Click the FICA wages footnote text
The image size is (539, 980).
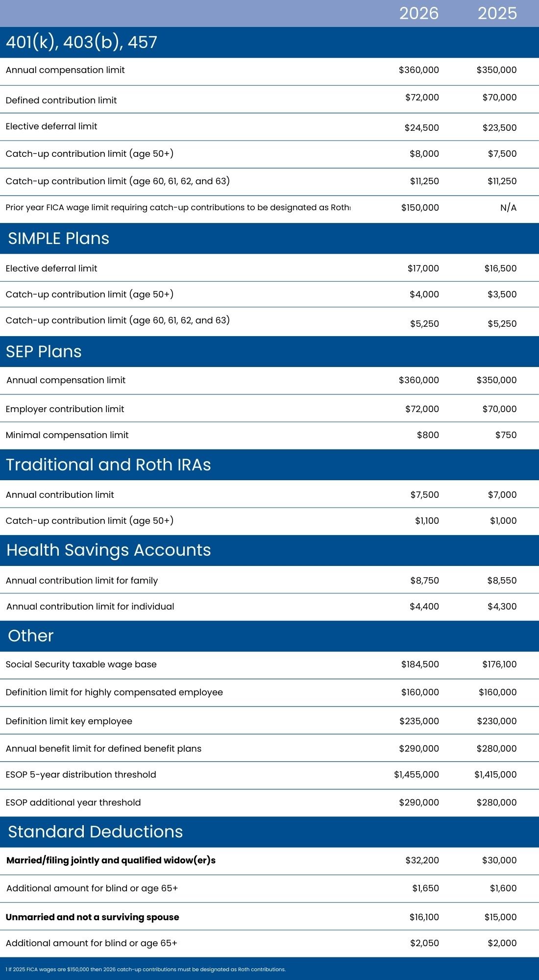click(146, 969)
